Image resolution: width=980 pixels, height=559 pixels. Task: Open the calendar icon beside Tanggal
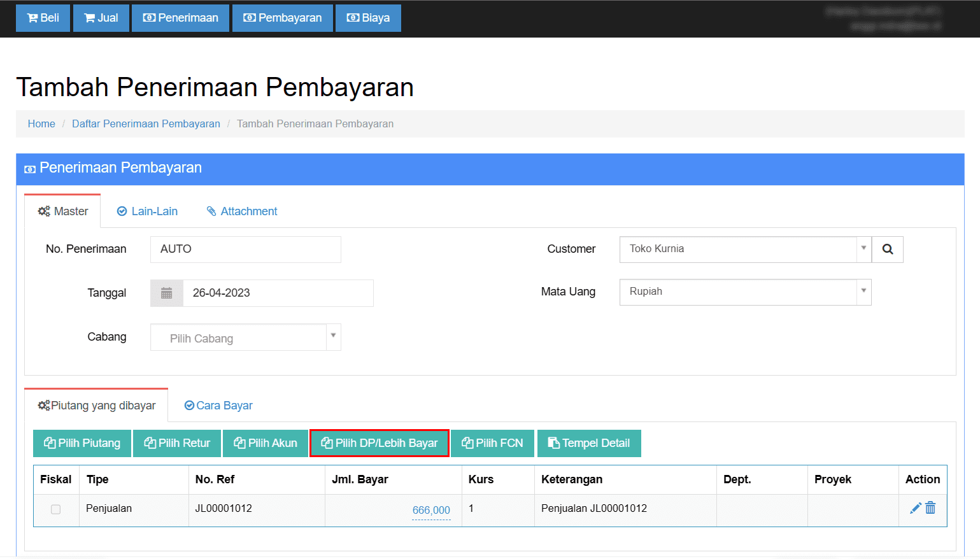167,293
